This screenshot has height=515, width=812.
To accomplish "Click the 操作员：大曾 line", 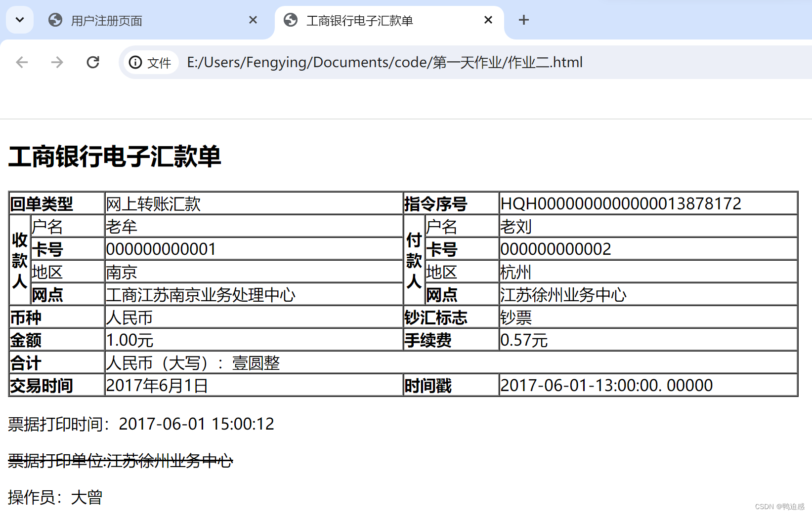I will [55, 497].
